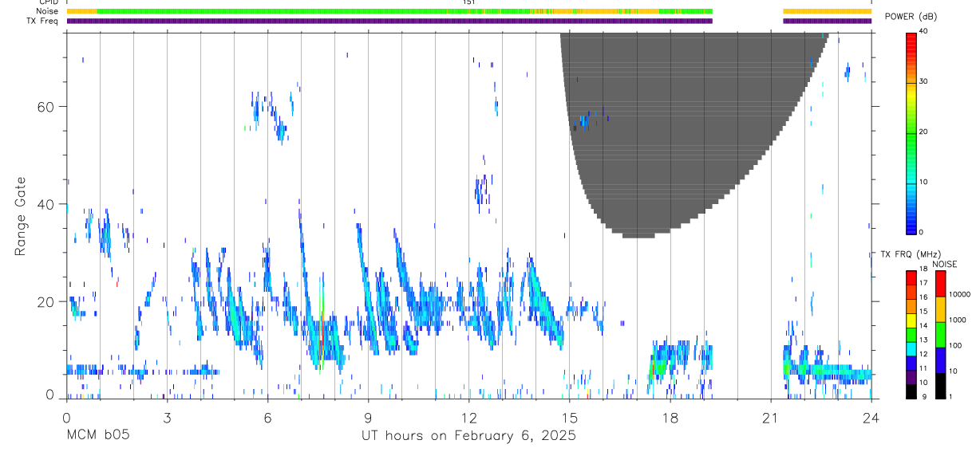The width and height of the screenshot is (980, 452).
Task: Pick the blue segment of NOISE color bar
Action: pyautogui.click(x=940, y=360)
